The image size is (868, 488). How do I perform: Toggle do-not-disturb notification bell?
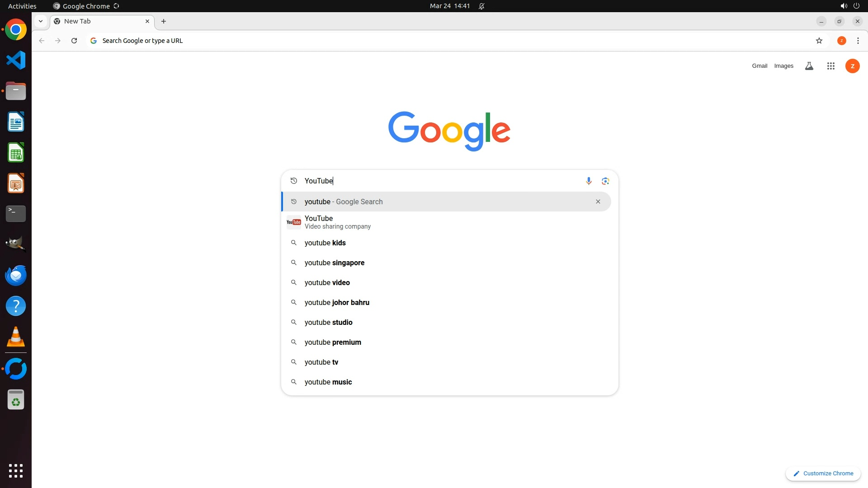[481, 6]
